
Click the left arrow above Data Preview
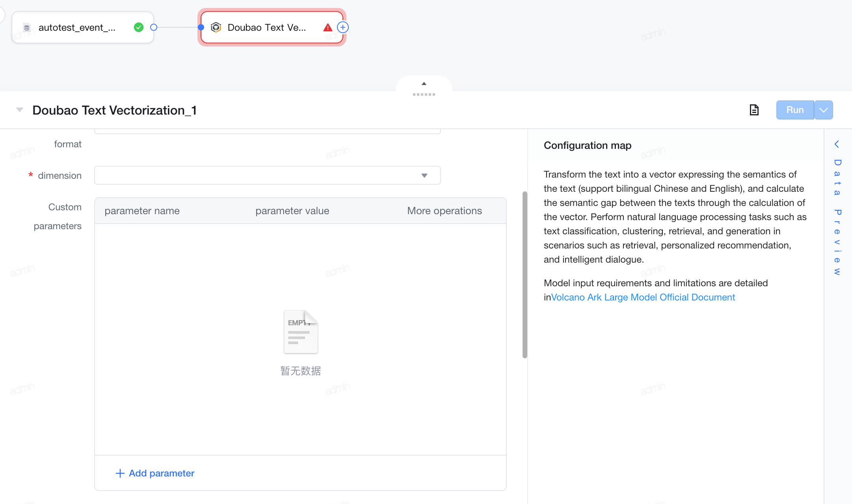click(837, 144)
